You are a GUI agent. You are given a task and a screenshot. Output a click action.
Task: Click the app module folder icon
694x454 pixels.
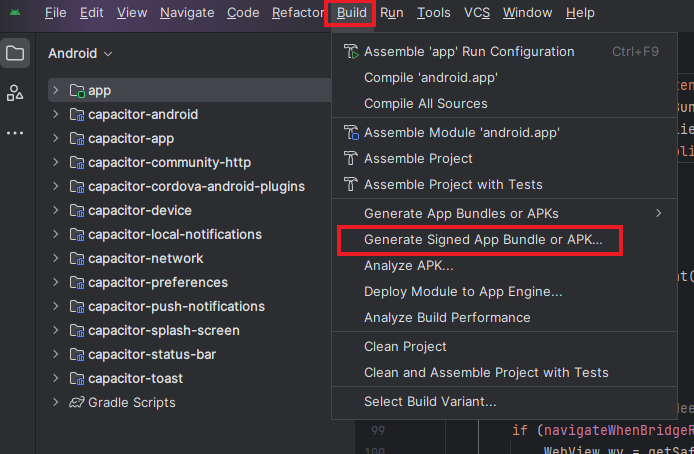[x=77, y=91]
